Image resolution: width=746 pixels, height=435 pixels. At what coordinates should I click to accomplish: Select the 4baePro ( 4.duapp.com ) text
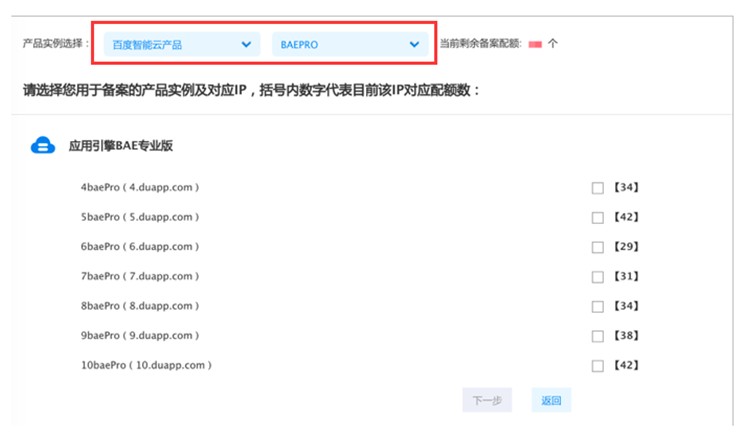(140, 187)
